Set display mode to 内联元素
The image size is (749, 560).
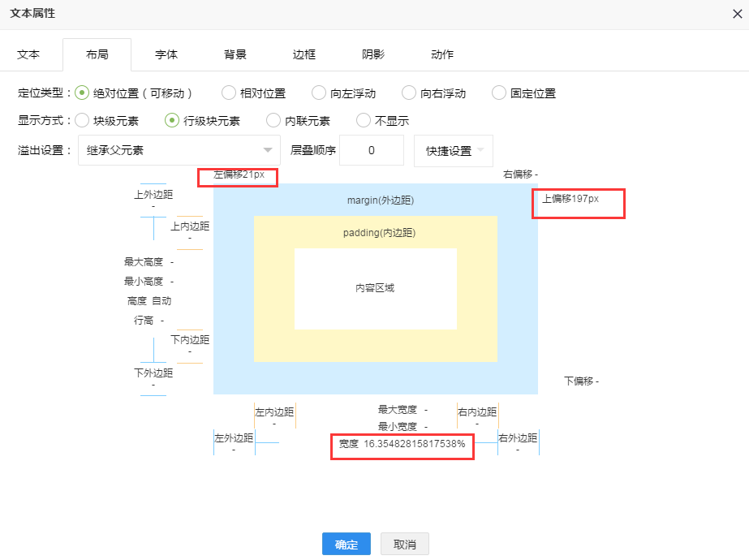click(x=274, y=121)
